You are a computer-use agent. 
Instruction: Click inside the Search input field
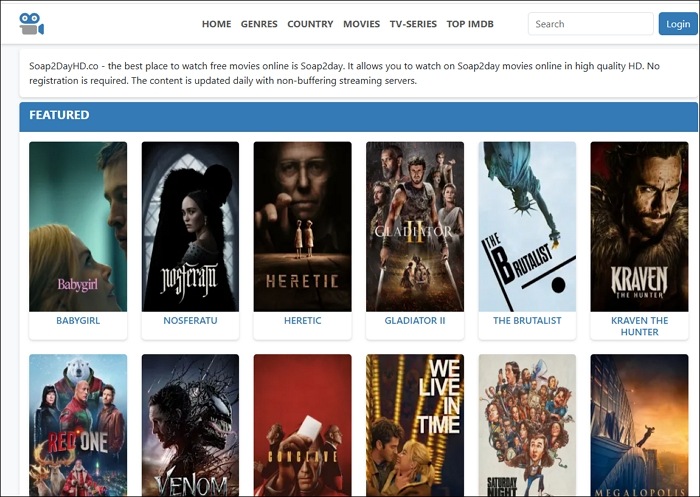[x=590, y=24]
